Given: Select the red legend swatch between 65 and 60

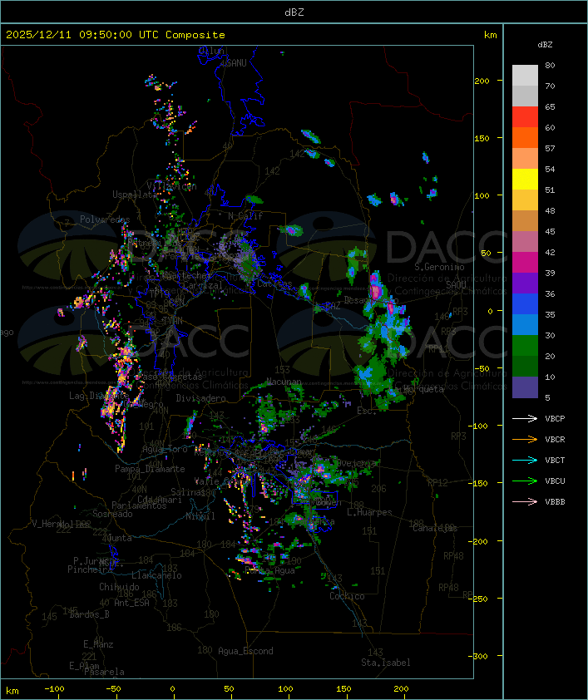Looking at the screenshot, I should [525, 117].
